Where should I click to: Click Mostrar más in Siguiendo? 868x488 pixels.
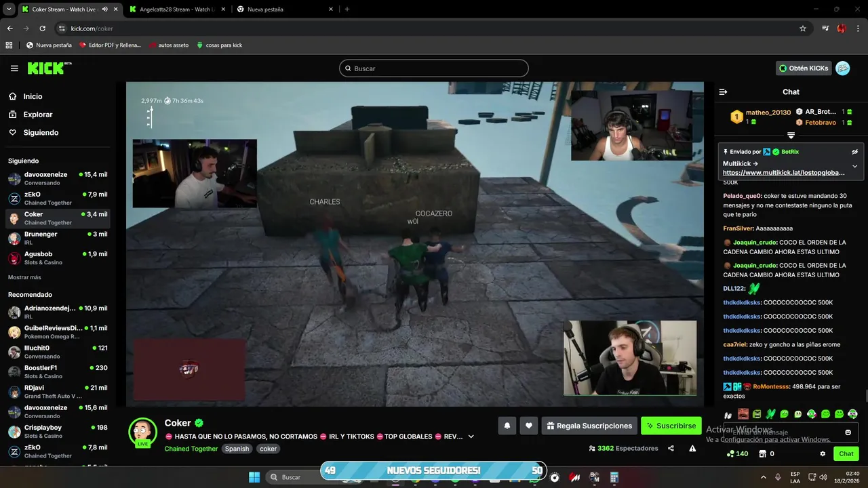[24, 277]
